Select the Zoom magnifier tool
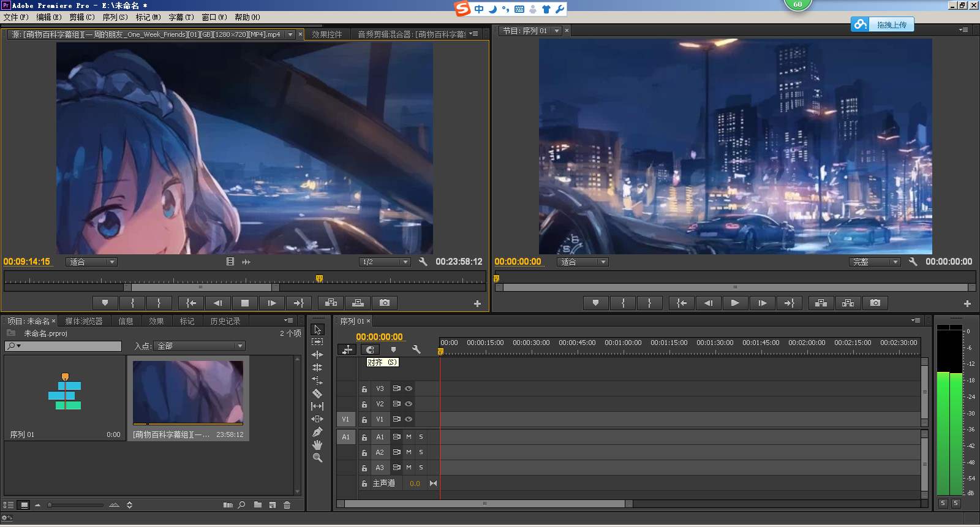The width and height of the screenshot is (980, 527). (x=317, y=458)
